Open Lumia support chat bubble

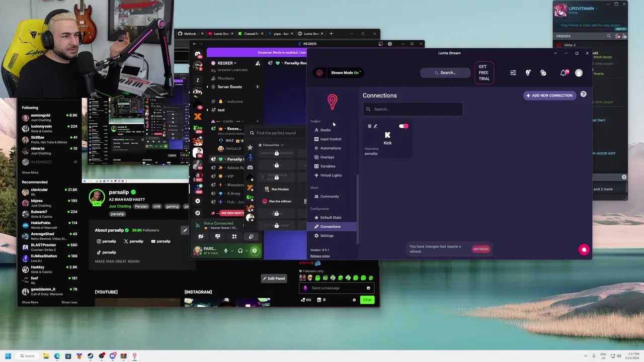pos(584,249)
